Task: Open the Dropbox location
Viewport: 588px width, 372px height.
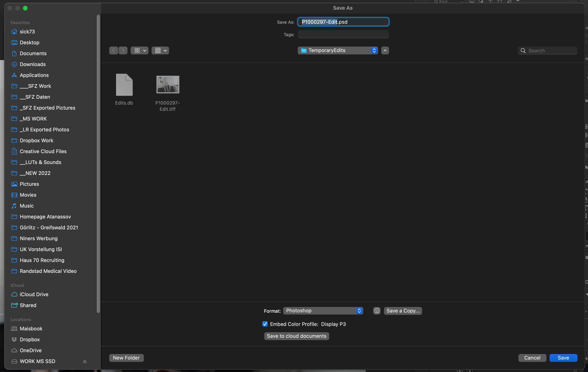Action: click(30, 339)
